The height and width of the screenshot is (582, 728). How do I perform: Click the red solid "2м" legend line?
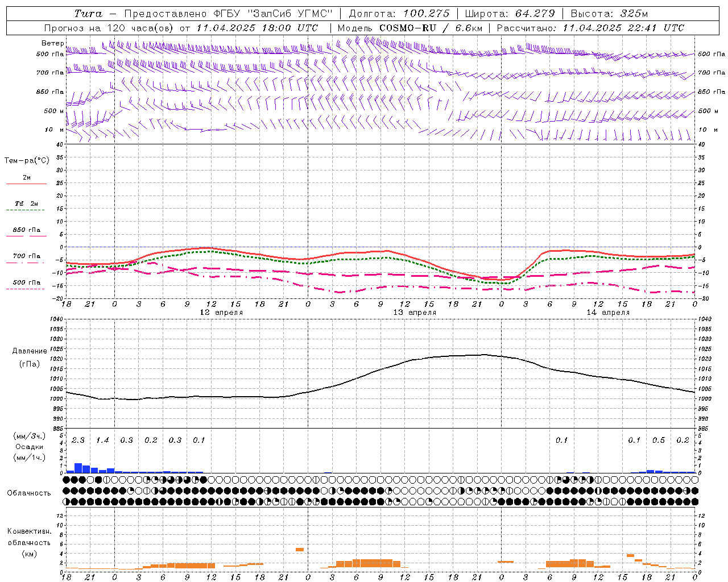click(26, 184)
